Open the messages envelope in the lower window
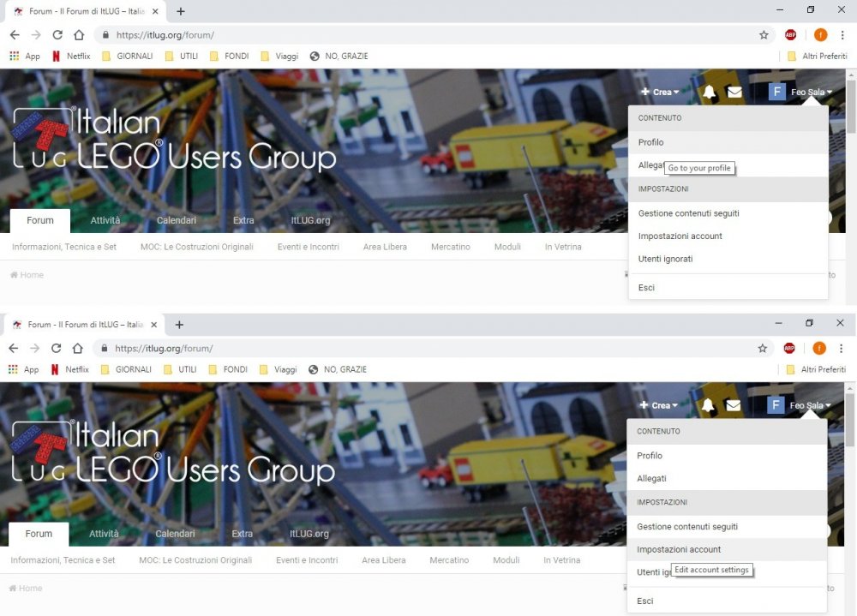The height and width of the screenshot is (616, 857). pyautogui.click(x=734, y=405)
